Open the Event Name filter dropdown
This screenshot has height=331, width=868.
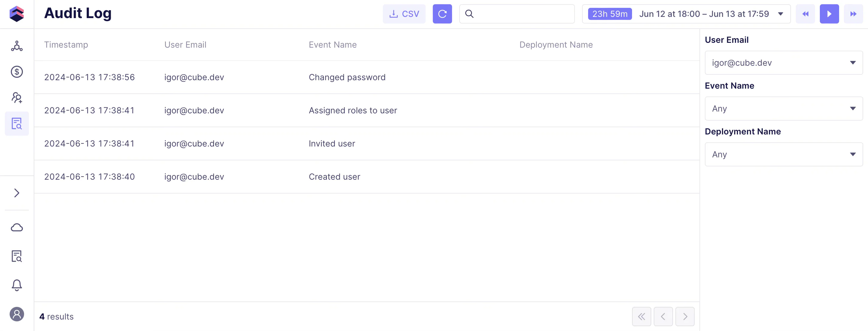(x=783, y=109)
